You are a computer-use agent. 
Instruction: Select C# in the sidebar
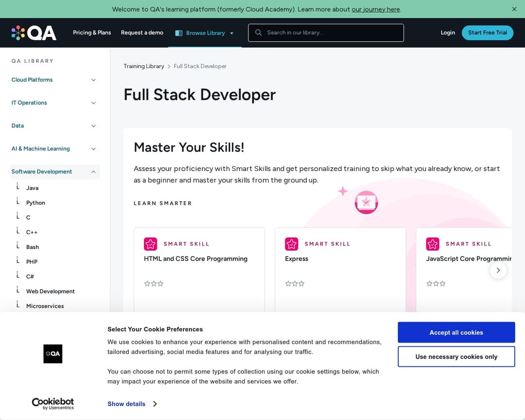point(30,277)
